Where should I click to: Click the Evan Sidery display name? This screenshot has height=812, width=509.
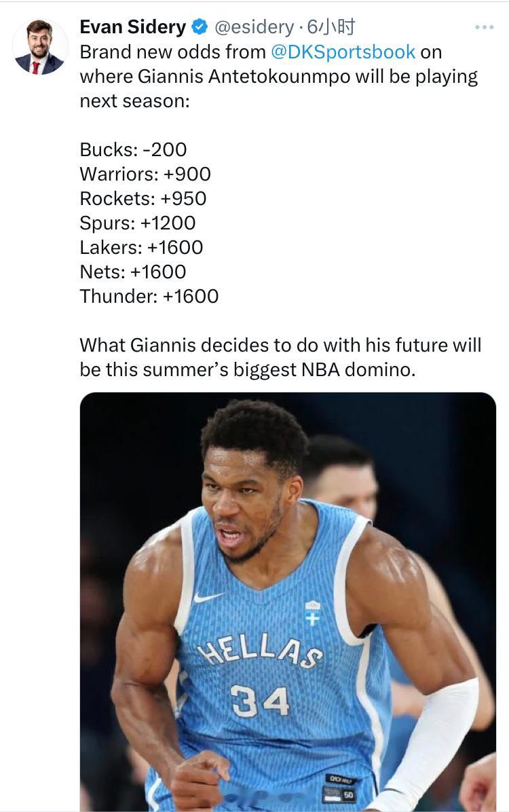pyautogui.click(x=133, y=27)
